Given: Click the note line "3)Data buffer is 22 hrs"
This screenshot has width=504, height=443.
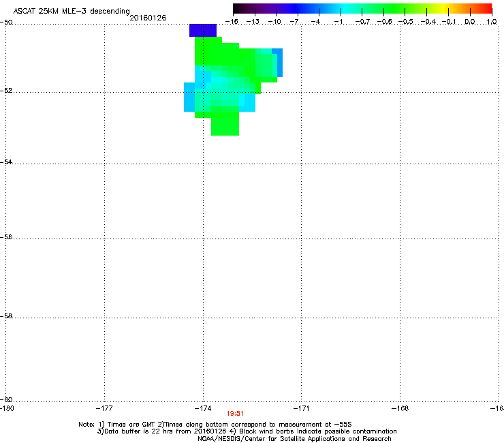Looking at the screenshot, I should click(x=247, y=431).
